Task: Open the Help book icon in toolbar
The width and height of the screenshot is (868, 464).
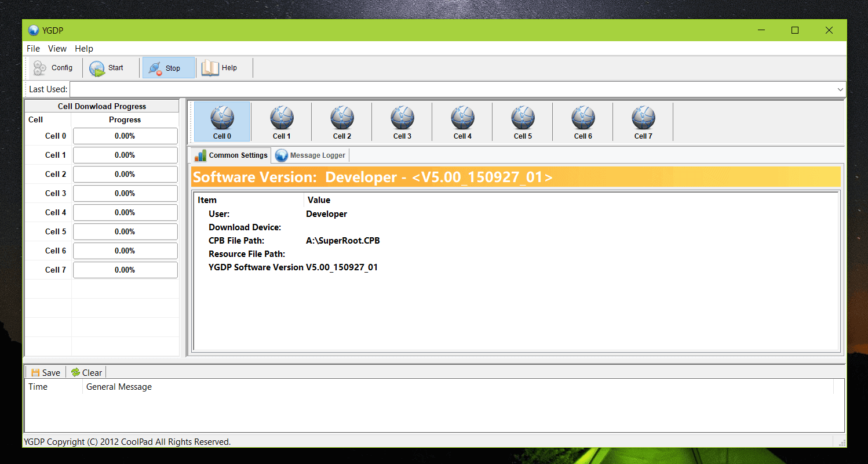Action: click(210, 68)
